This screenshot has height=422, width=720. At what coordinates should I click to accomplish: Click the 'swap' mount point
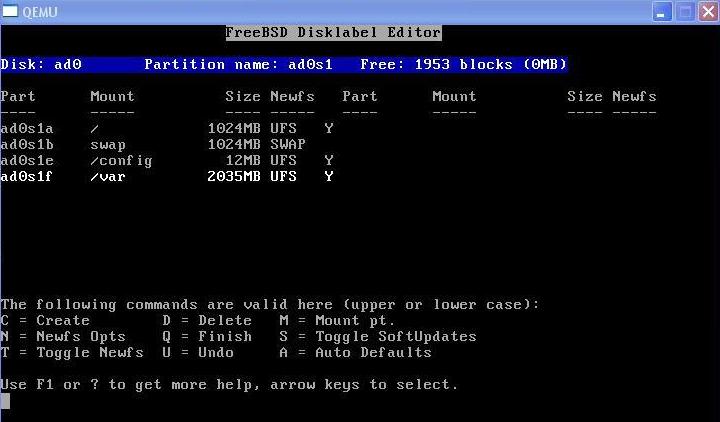pos(108,145)
